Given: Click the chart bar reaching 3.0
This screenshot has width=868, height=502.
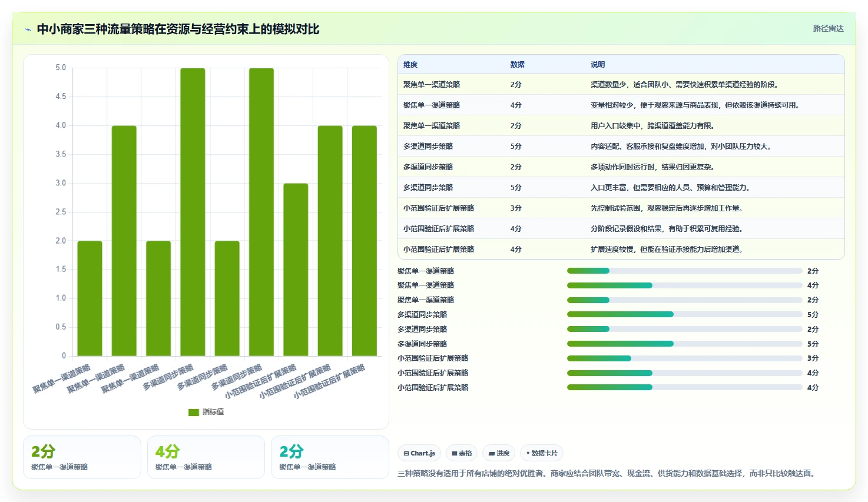Looking at the screenshot, I should (x=296, y=270).
